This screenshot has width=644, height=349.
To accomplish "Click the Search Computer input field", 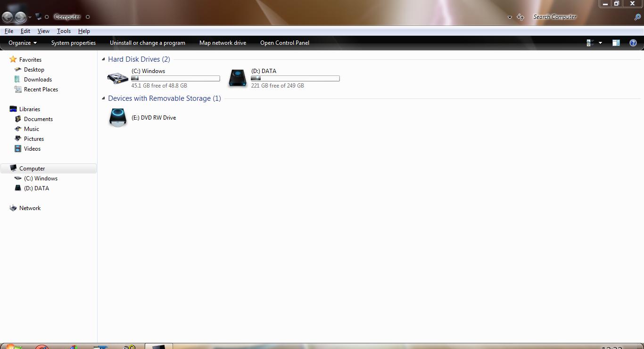I will (580, 17).
